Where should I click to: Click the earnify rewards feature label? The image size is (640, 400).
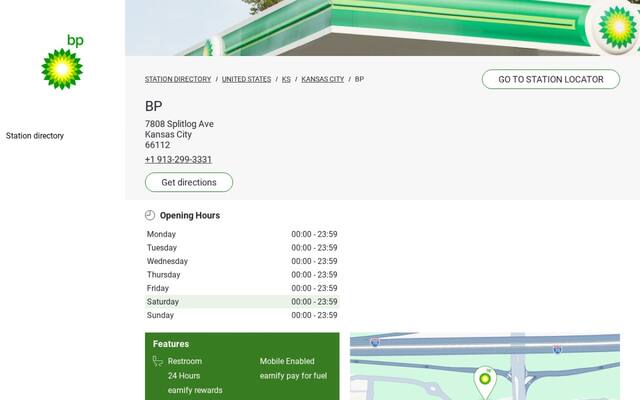[x=195, y=391]
